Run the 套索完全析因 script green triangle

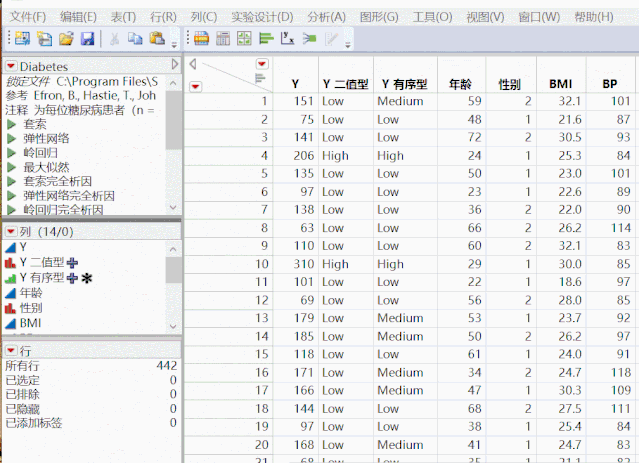[x=12, y=182]
